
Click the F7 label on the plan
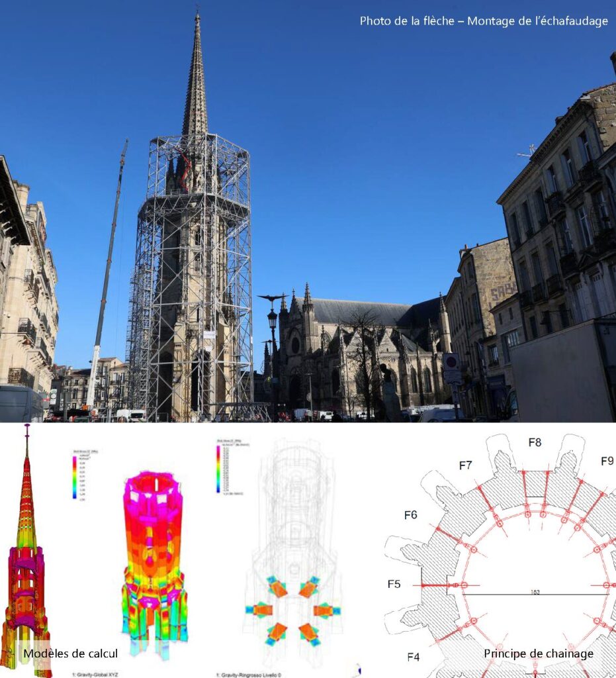click(465, 465)
